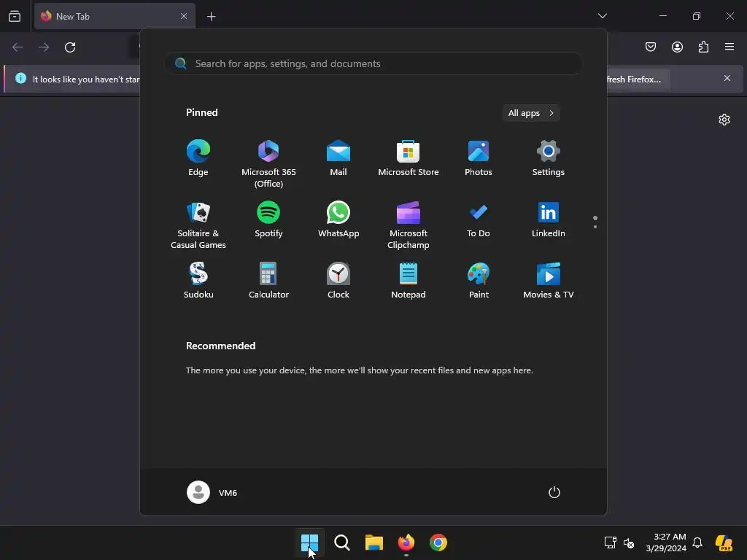The width and height of the screenshot is (747, 560).
Task: Open taskbar Search
Action: [x=341, y=542]
